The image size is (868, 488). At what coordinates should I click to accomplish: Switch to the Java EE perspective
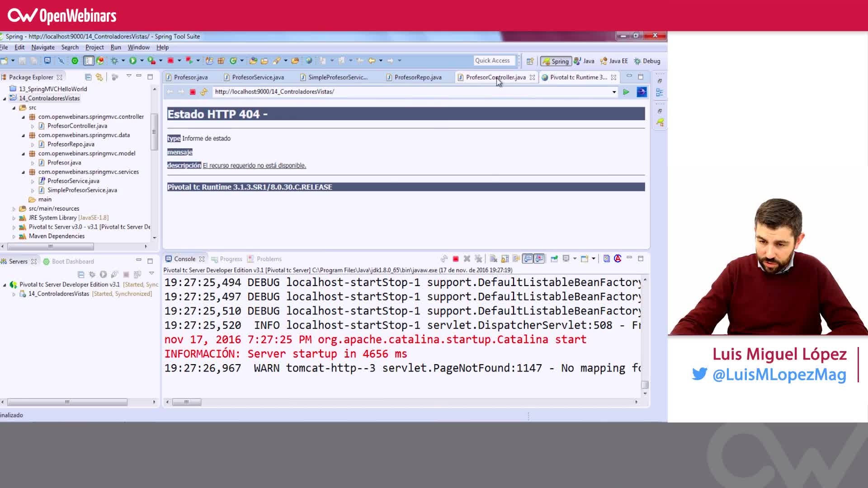click(x=613, y=61)
